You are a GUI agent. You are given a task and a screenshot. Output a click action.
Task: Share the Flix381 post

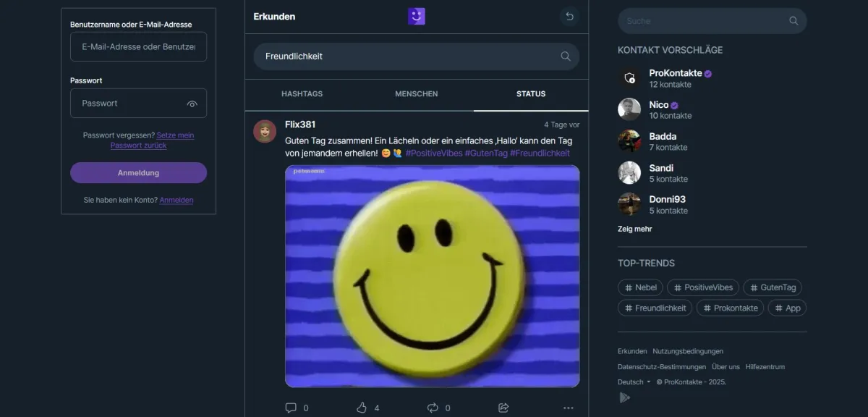[503, 408]
